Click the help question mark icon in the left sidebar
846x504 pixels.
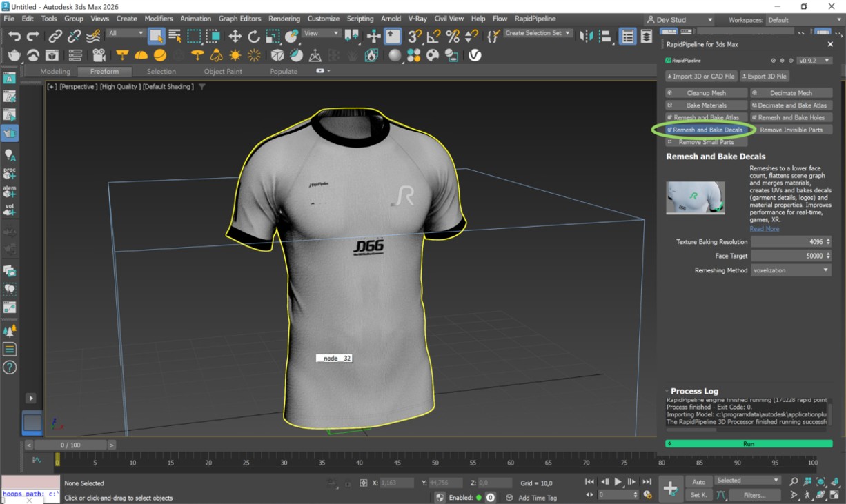(10, 367)
